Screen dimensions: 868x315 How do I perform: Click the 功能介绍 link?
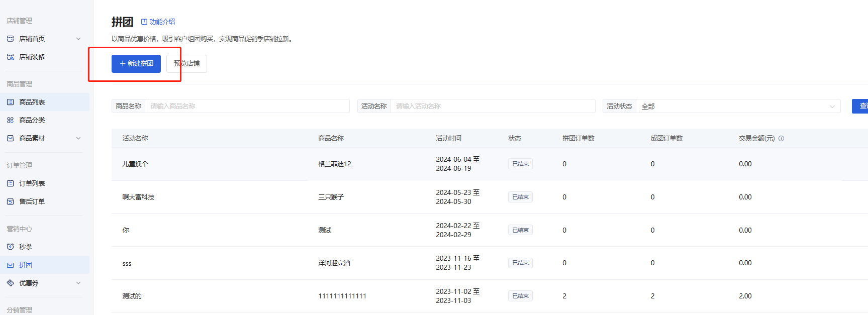(158, 22)
